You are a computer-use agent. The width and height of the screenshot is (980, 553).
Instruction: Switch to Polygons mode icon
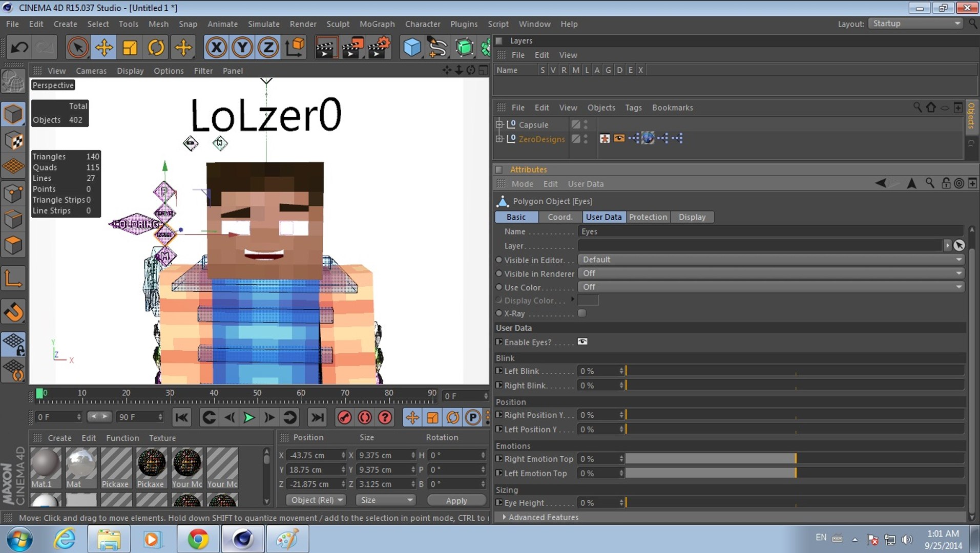pyautogui.click(x=13, y=246)
